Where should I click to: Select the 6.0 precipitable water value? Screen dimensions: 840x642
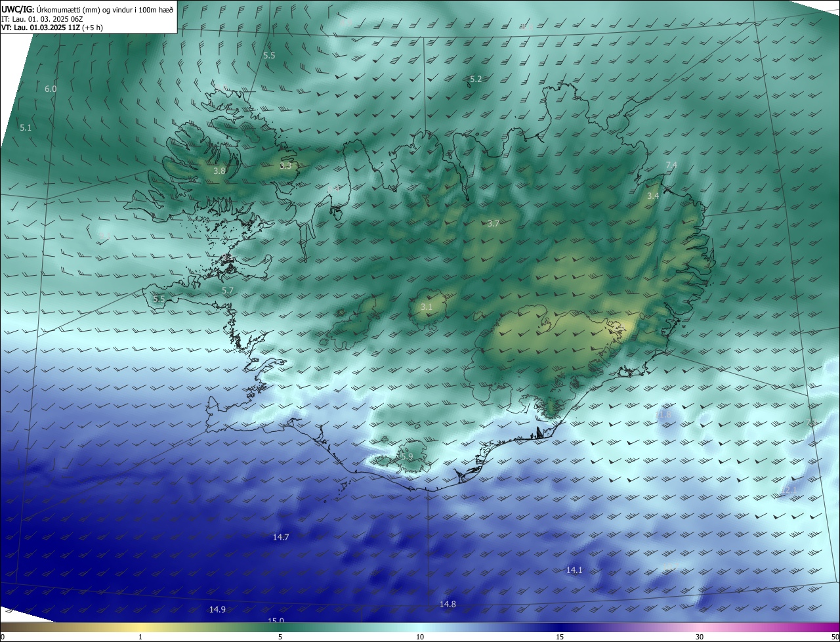point(51,89)
